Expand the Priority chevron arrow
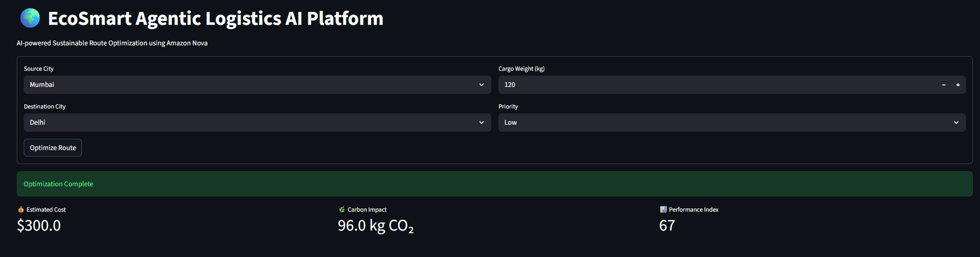The image size is (980, 257). coord(956,123)
